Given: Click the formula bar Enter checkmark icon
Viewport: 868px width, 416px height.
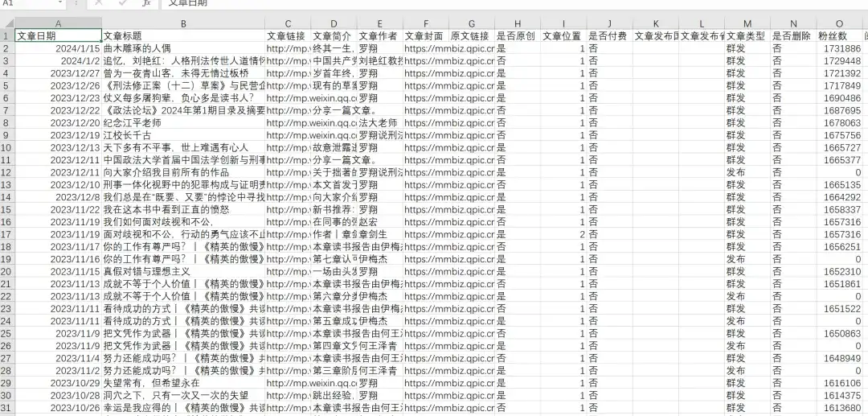Looking at the screenshot, I should coord(122,2).
